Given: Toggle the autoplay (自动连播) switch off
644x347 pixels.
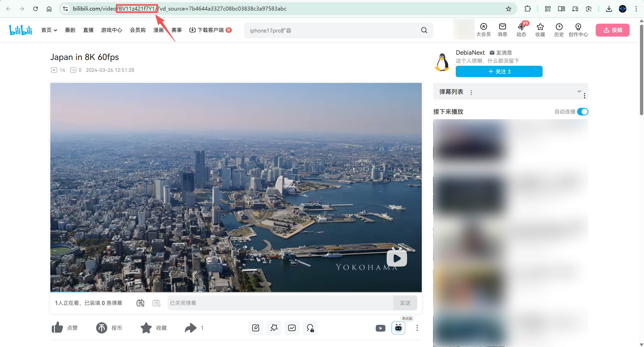Looking at the screenshot, I should (x=582, y=112).
